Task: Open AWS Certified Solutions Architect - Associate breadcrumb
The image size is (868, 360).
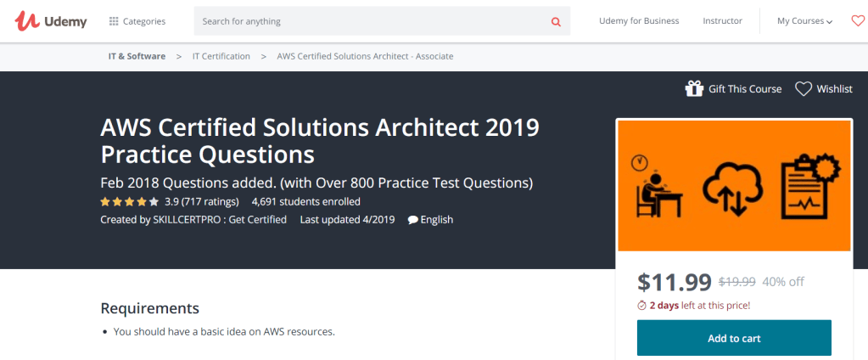Action: pyautogui.click(x=365, y=56)
